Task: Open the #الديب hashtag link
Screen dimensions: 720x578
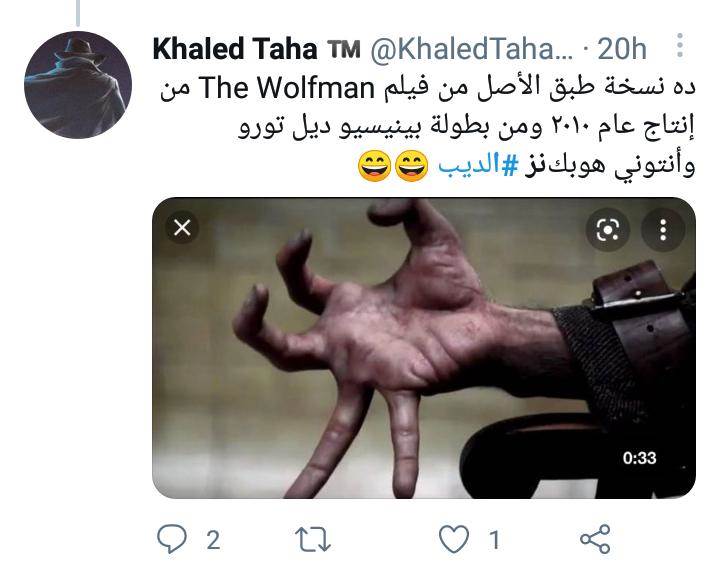Action: 478,166
